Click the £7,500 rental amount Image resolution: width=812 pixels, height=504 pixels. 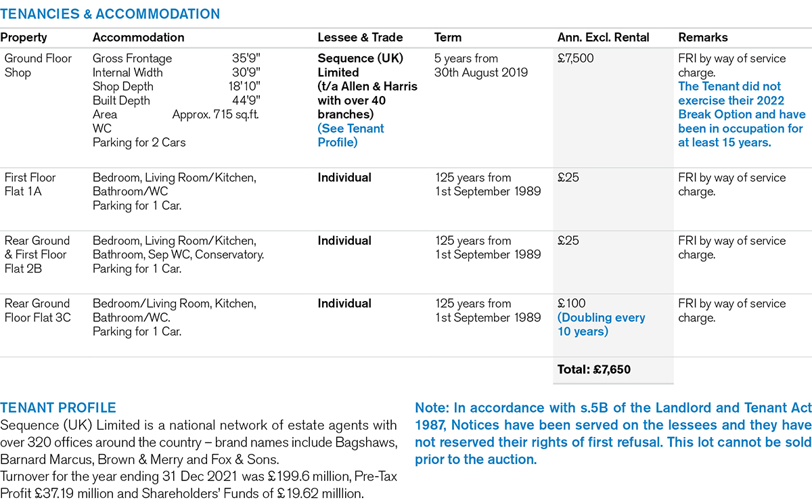[x=575, y=59]
